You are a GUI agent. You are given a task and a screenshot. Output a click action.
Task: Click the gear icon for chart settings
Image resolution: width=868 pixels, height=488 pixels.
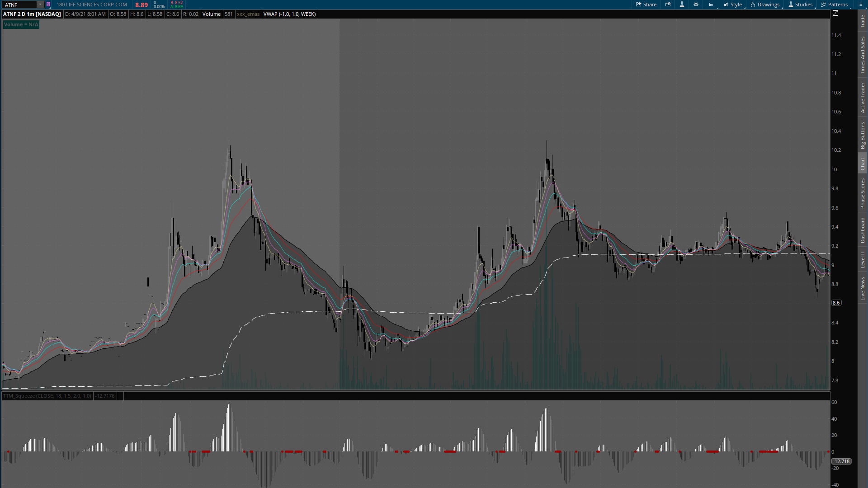(696, 5)
